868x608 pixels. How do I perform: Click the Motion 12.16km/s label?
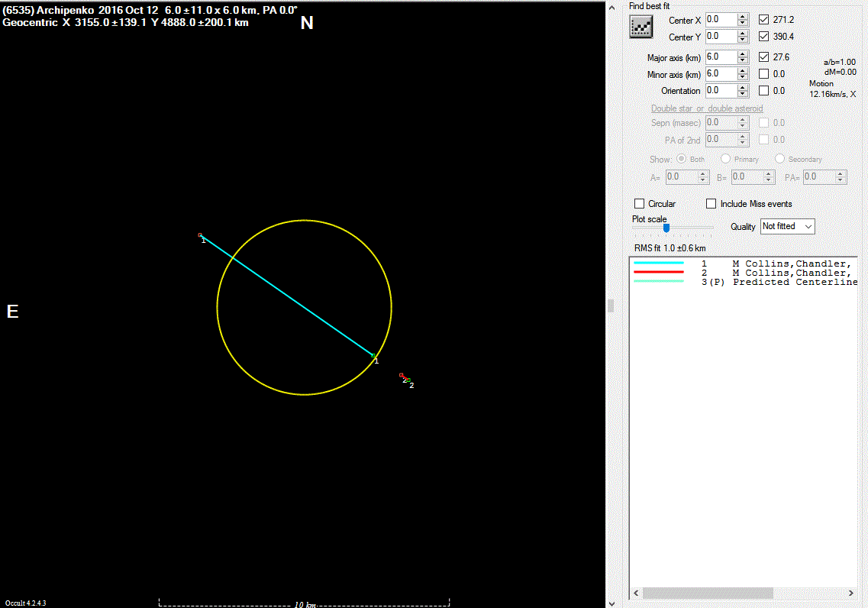[832, 89]
